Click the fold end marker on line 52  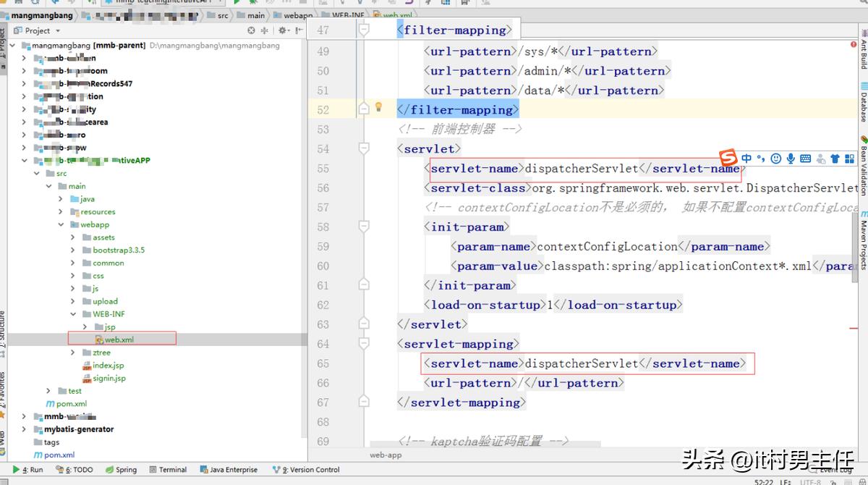(365, 109)
